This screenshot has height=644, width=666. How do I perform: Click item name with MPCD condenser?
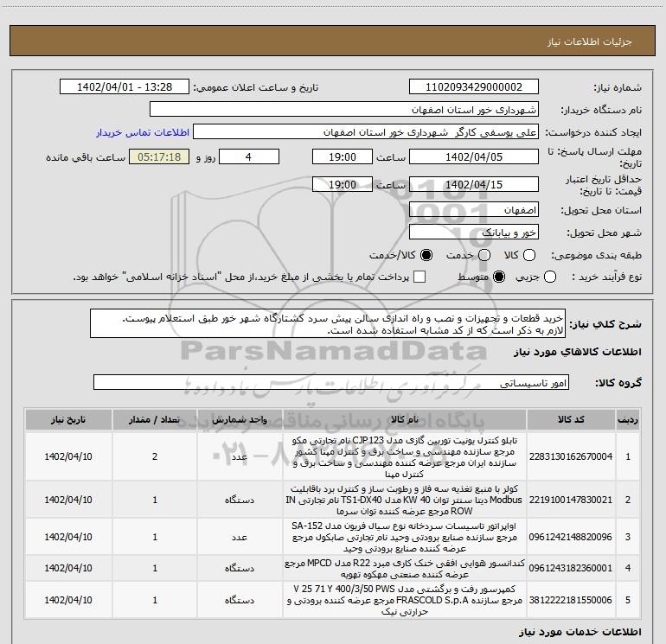pyautogui.click(x=405, y=569)
